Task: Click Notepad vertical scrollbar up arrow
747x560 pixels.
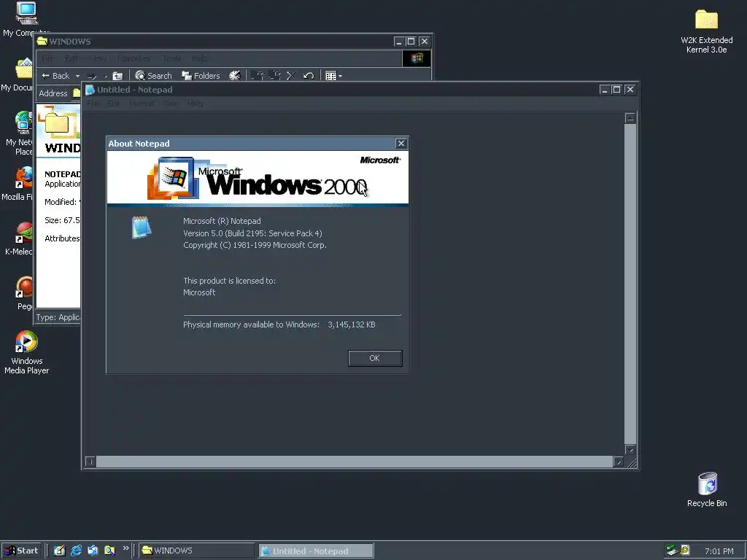Action: pyautogui.click(x=630, y=118)
